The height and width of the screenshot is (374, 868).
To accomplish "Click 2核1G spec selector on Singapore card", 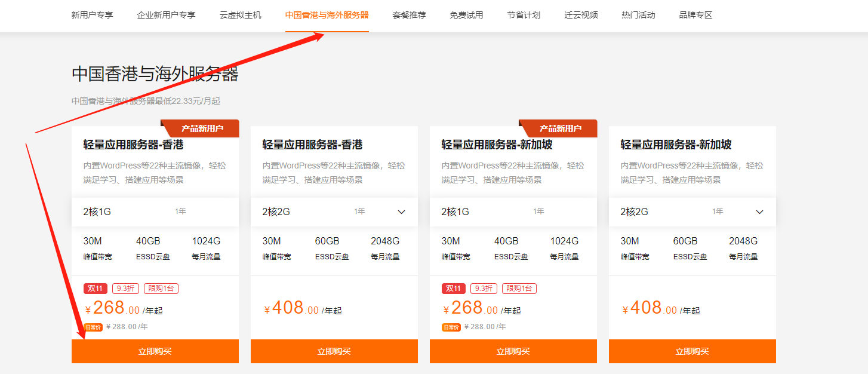I will point(513,211).
